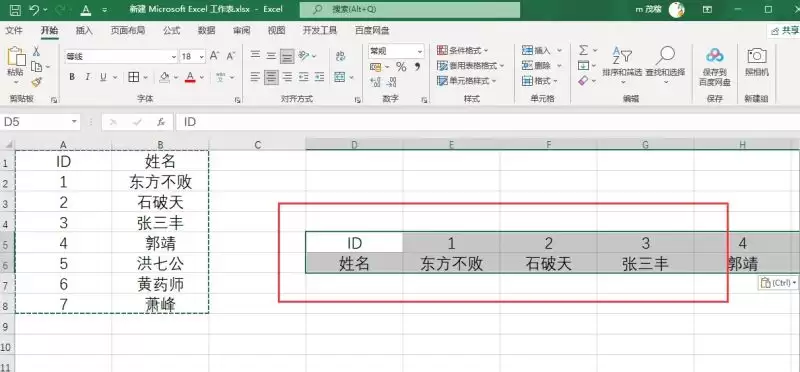
Task: Click the AutoSum sigma icon
Action: (x=584, y=51)
